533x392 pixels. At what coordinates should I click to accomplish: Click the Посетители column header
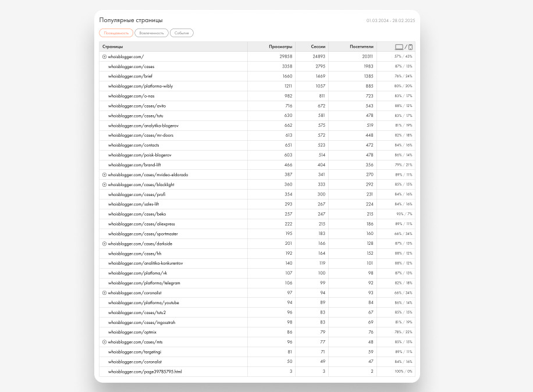pos(361,47)
